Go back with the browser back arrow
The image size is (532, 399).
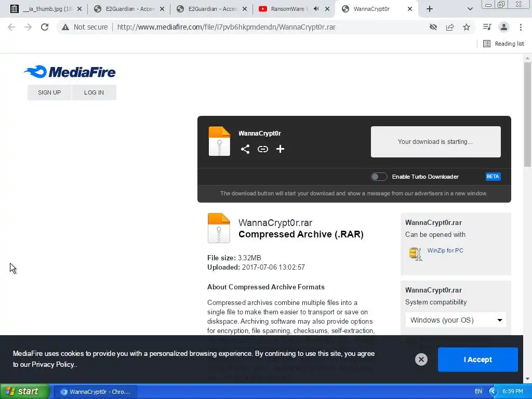(11, 27)
